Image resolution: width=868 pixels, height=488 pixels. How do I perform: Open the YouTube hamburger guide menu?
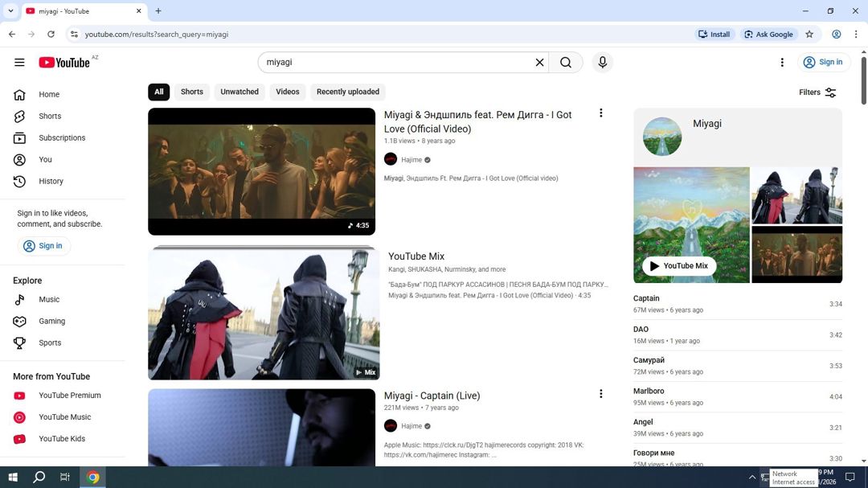(x=19, y=62)
